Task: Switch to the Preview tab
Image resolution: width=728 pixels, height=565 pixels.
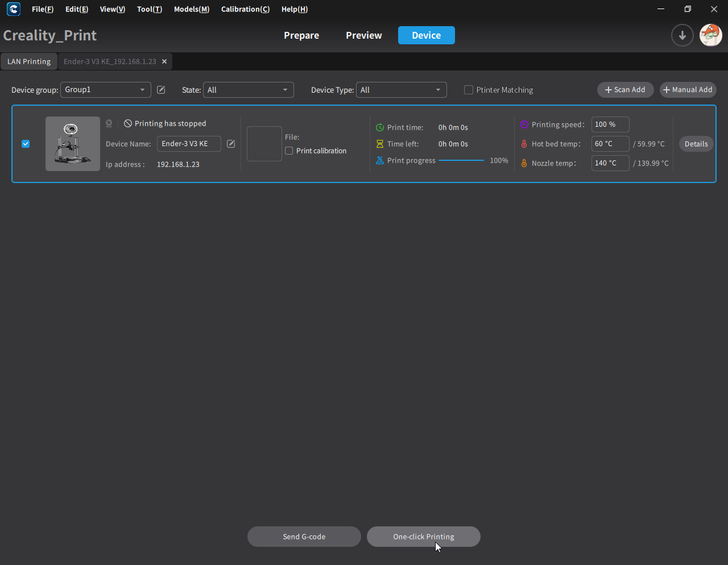Action: click(x=364, y=35)
